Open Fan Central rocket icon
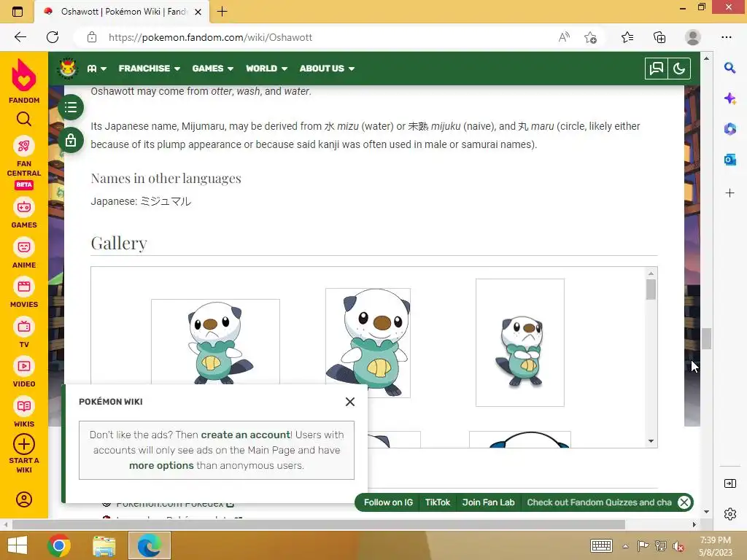Image resolution: width=747 pixels, height=560 pixels. tap(24, 146)
